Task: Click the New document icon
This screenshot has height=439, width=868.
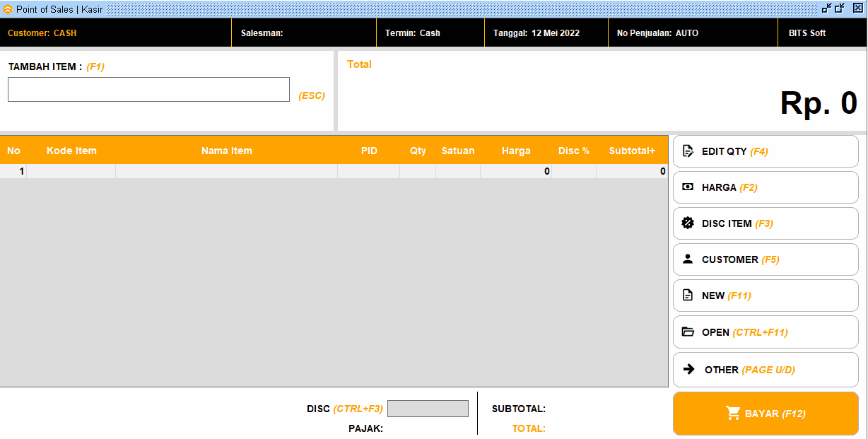Action: [x=688, y=295]
